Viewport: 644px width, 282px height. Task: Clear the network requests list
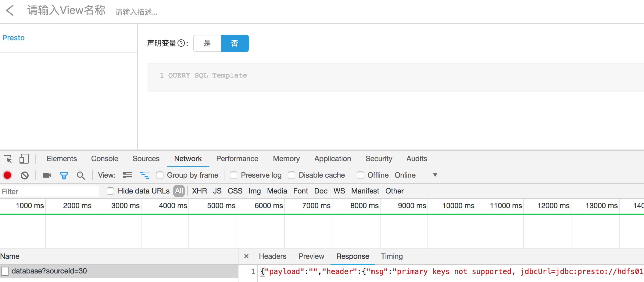(x=25, y=175)
